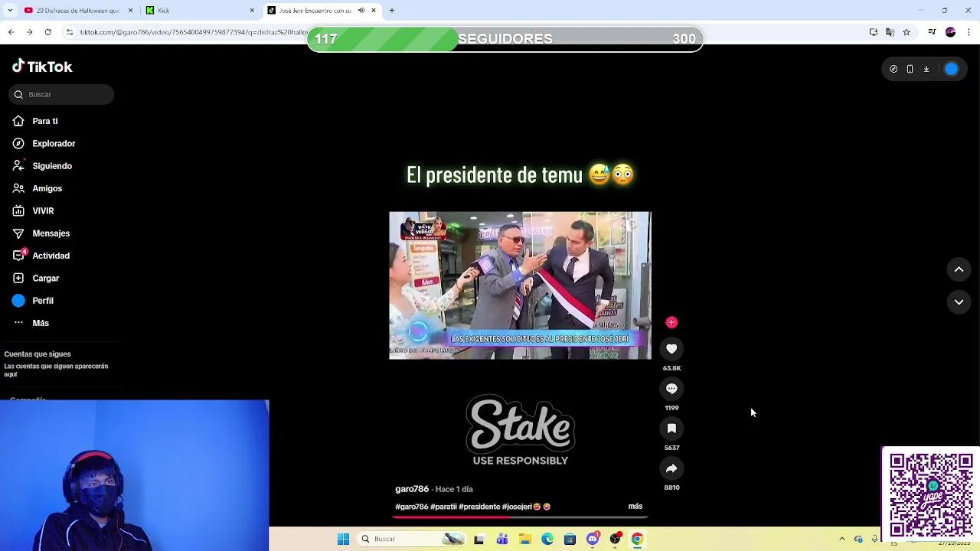Click the download desktop app icon
The image size is (980, 551).
click(926, 69)
